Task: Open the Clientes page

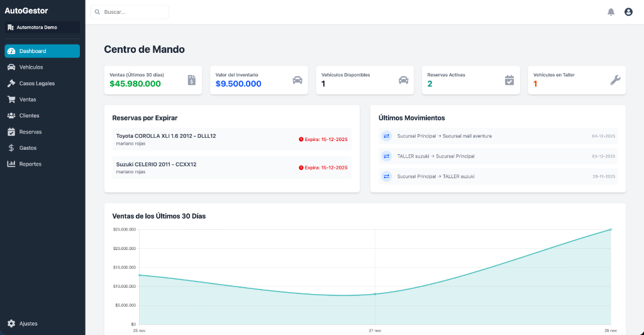Action: 29,116
